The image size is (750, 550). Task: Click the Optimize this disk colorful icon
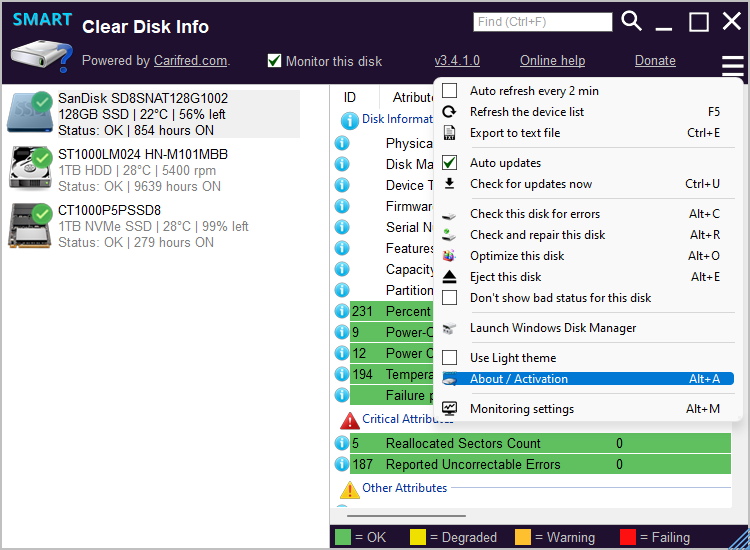point(449,256)
